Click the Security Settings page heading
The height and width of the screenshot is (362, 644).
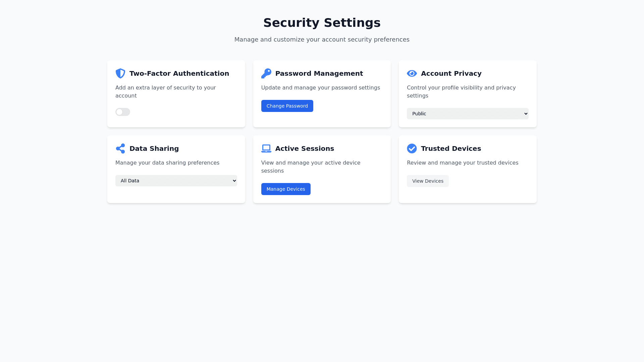click(x=322, y=23)
